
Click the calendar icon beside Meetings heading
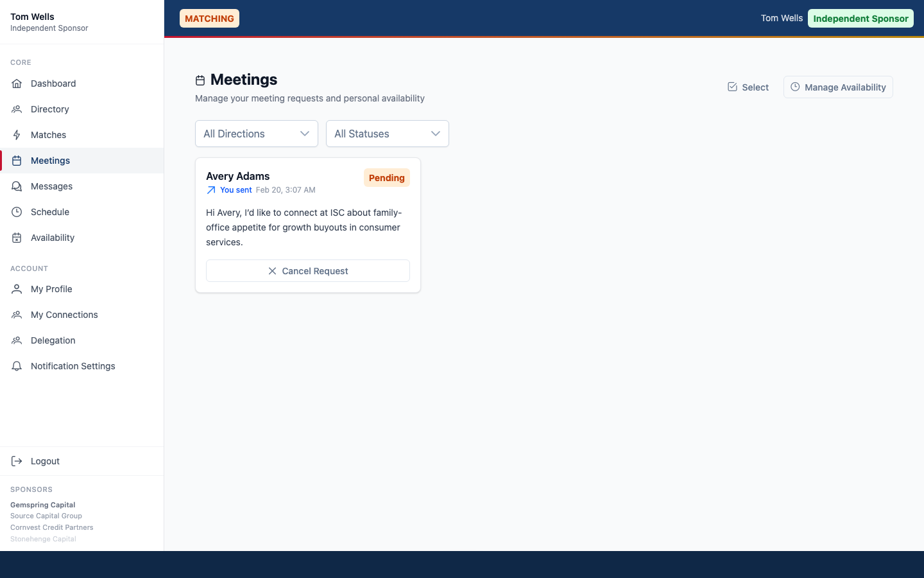[200, 80]
